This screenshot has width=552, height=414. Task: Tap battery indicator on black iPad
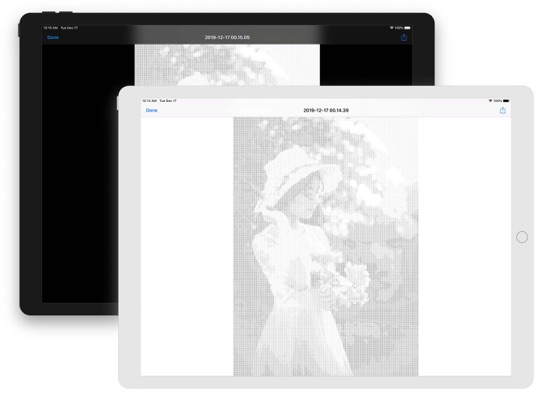point(407,27)
